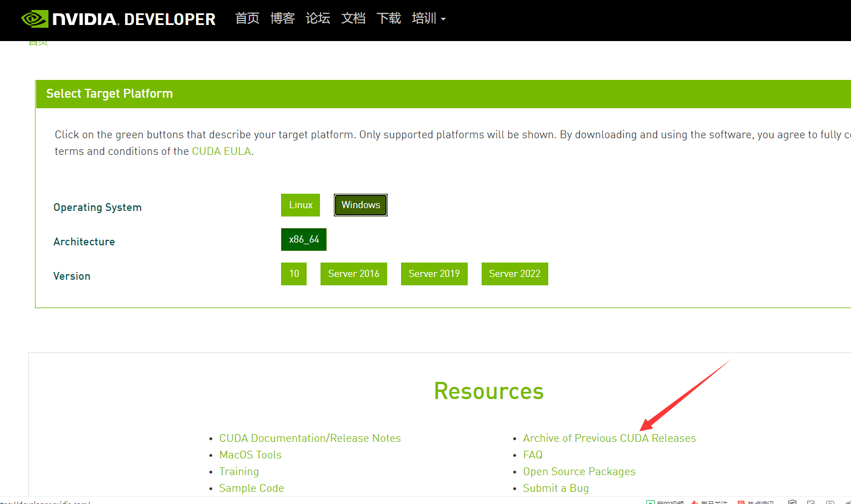Screen dimensions: 851x504
Task: Click the Version label
Action: pyautogui.click(x=72, y=276)
